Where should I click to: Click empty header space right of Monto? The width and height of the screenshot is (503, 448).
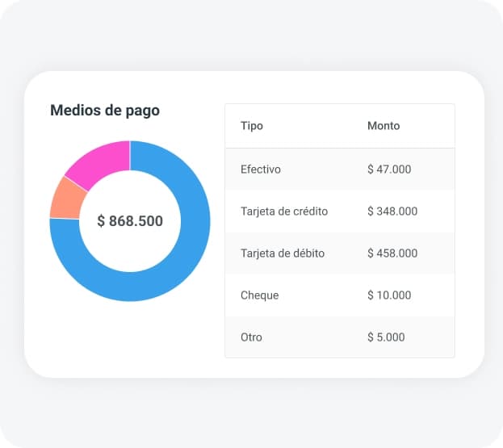[432, 126]
